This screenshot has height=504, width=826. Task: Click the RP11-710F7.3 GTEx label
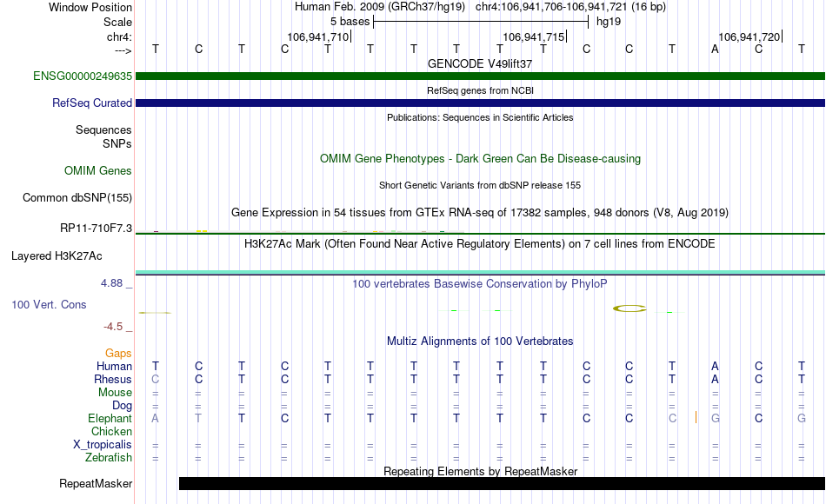(96, 228)
